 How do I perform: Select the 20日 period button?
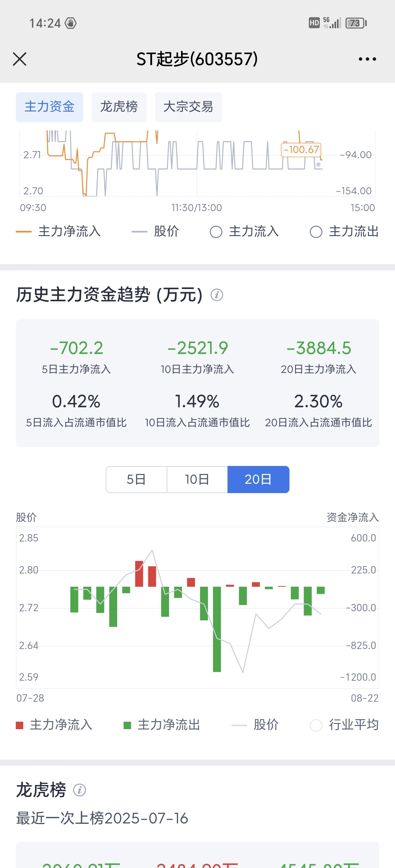(258, 479)
